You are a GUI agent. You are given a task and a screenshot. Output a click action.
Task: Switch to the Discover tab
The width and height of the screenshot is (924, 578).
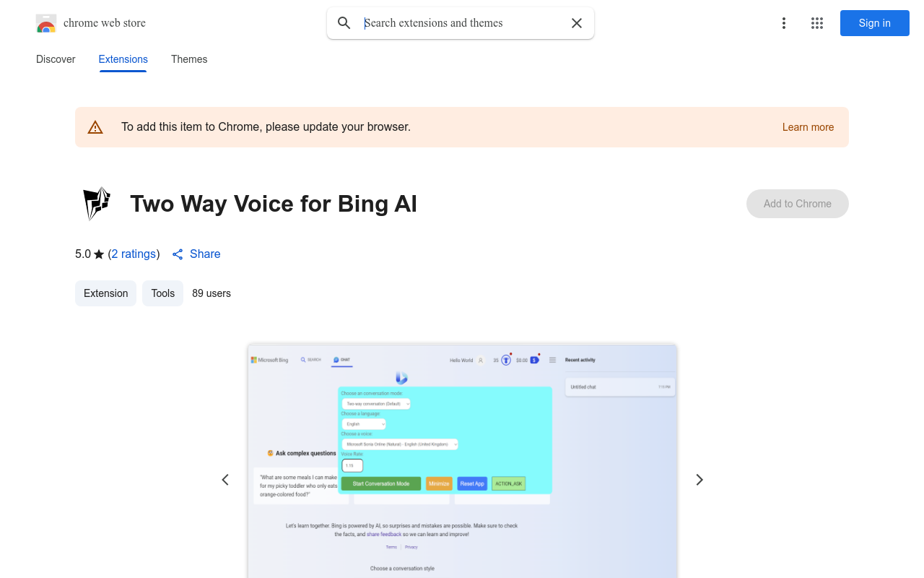coord(56,59)
